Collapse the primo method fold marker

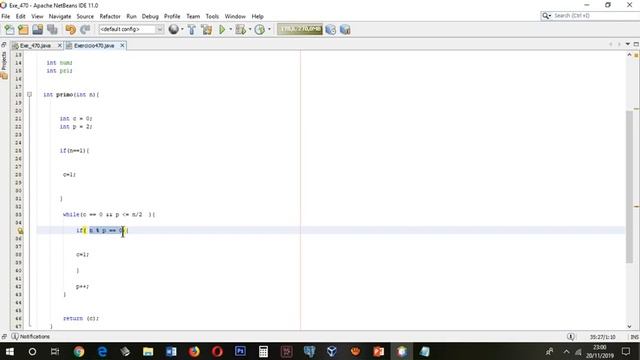click(29, 95)
